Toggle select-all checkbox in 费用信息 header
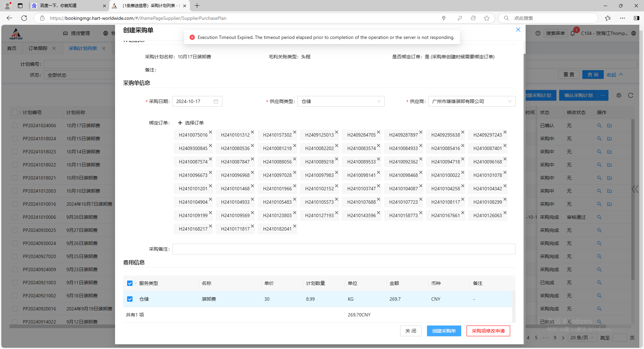Screen dimensions: 644x349 130,283
